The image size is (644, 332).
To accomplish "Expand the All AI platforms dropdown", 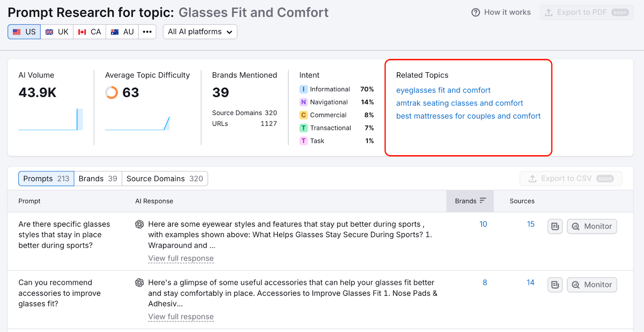I will pyautogui.click(x=200, y=32).
